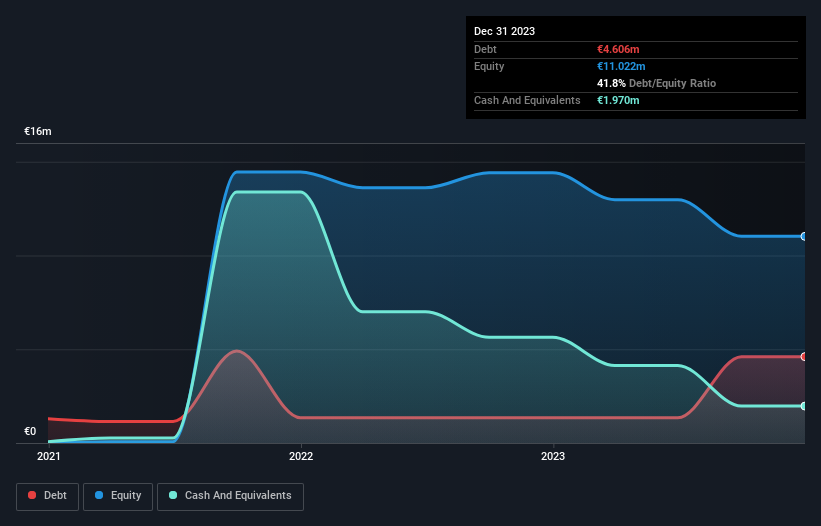Click Cash And Equivalents label in tooltip
Screen dimensions: 821x526
pyautogui.click(x=527, y=100)
